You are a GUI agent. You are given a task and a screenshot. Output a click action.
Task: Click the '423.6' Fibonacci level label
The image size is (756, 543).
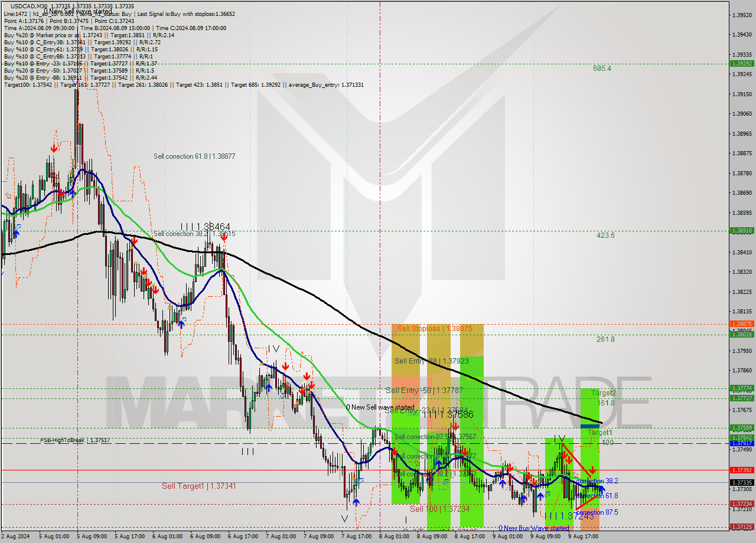(605, 235)
